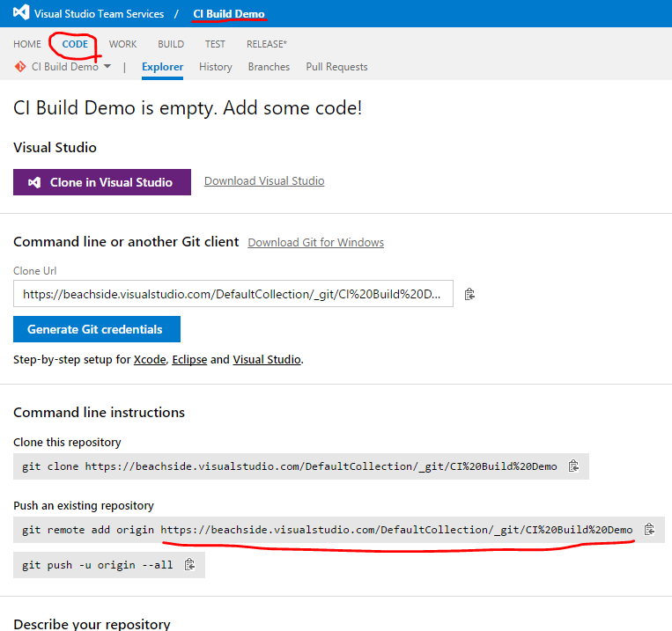Image resolution: width=672 pixels, height=631 pixels.
Task: Copy the Clone Url with clipboard icon
Action: 469,294
